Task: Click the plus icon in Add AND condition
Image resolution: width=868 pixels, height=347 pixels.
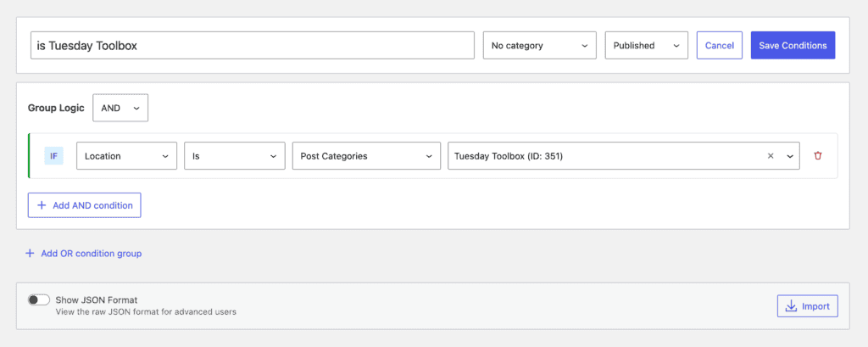Action: pyautogui.click(x=42, y=205)
